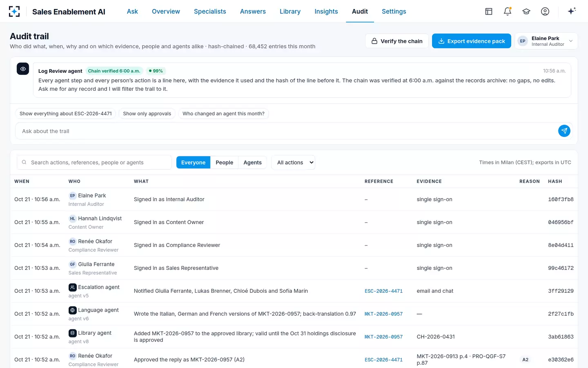The image size is (588, 368).
Task: Open the Library tab
Action: pos(290,11)
